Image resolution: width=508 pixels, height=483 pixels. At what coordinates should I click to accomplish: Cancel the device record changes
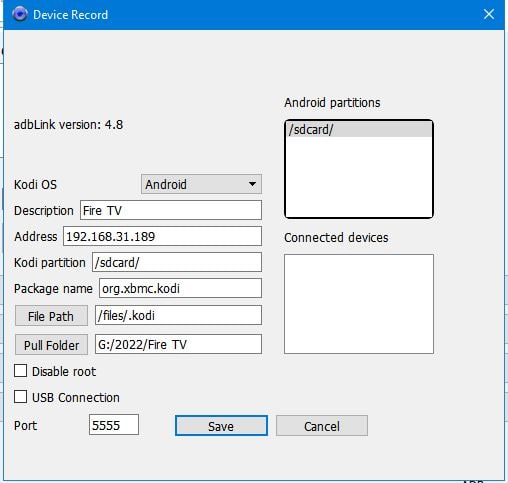tap(322, 426)
